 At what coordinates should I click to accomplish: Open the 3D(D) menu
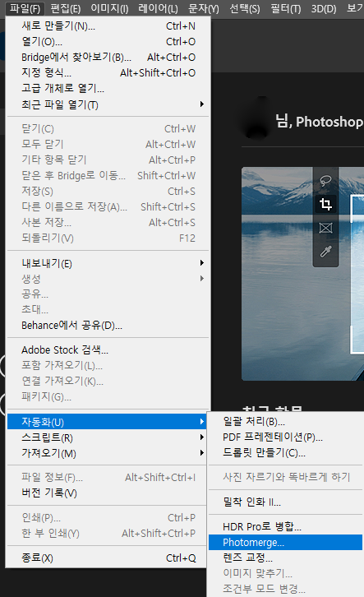pos(324,8)
